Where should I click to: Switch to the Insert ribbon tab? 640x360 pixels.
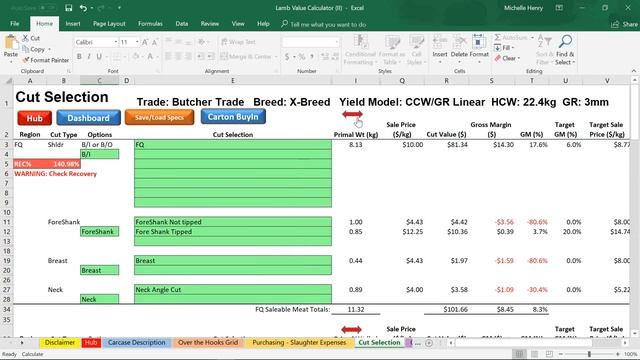click(73, 24)
